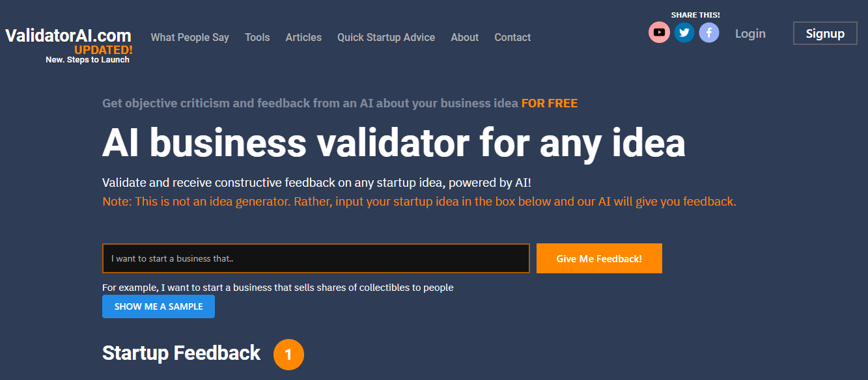Click the Startup Feedback heading
Screen dimensions: 868x380
[x=181, y=353]
